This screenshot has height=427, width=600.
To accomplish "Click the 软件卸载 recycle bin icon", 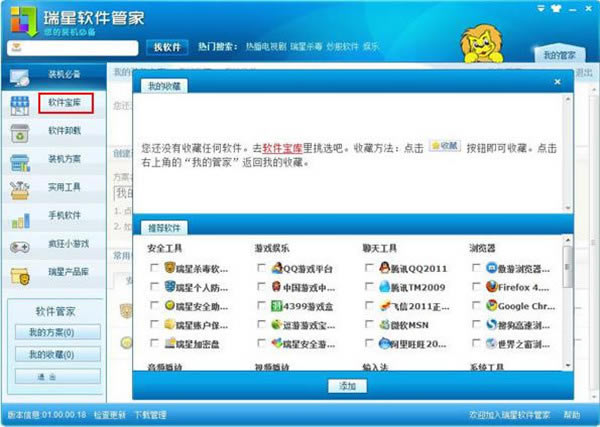I will tap(20, 132).
